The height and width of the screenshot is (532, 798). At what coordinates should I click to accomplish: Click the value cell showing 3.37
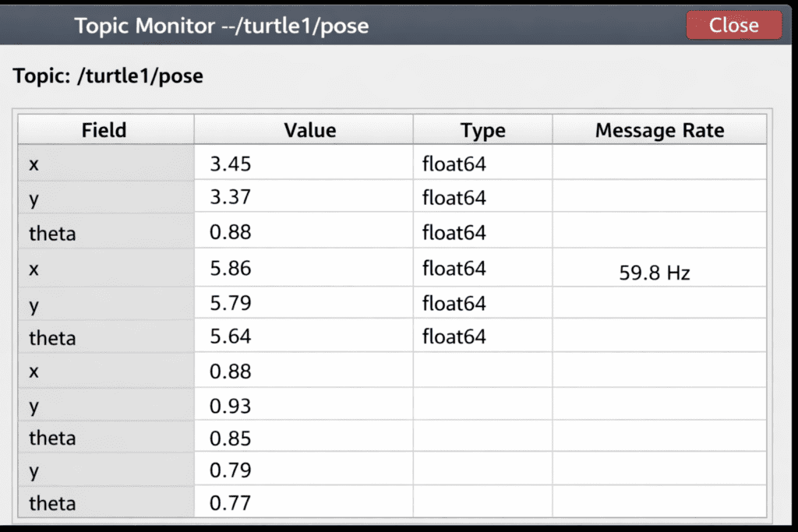pos(231,198)
